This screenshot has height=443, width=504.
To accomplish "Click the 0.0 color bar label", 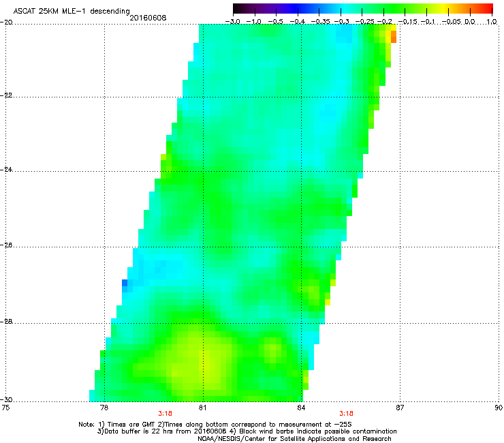I will (470, 22).
